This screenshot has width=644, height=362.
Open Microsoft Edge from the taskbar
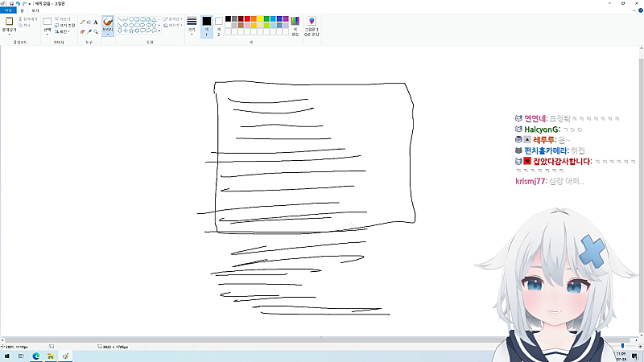pos(36,356)
